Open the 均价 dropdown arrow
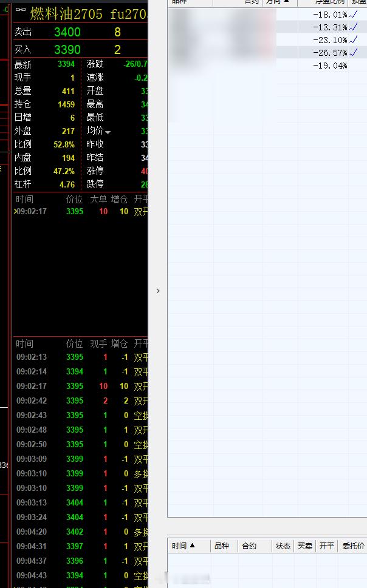Screen dimensions: 367x588 (x=108, y=132)
